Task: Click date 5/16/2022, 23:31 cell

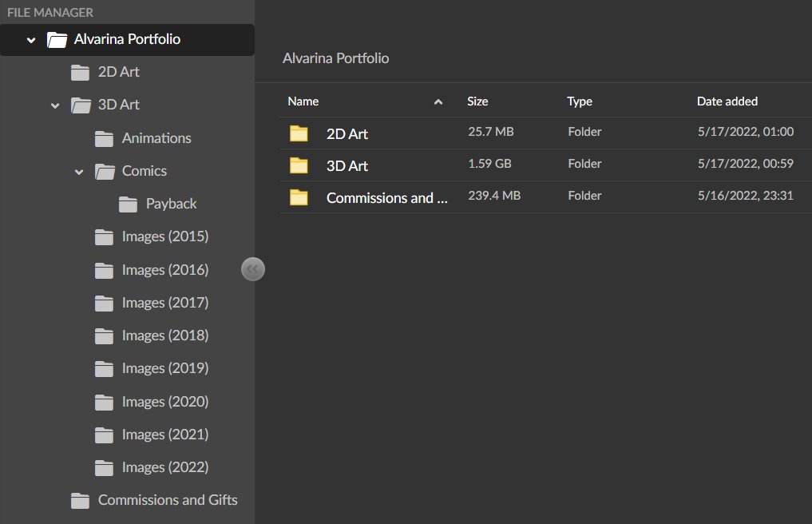Action: point(745,196)
